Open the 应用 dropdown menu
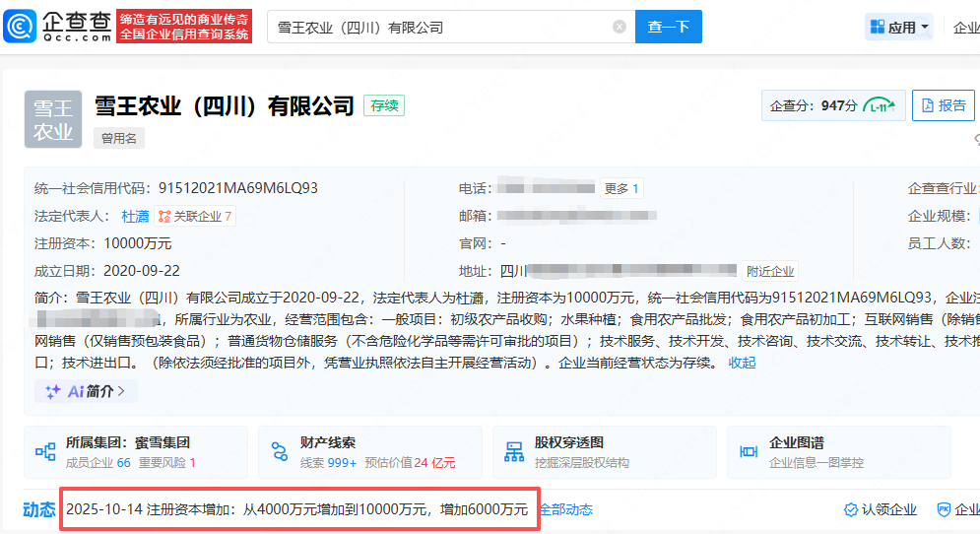Screen dimensions: 980x534 click(899, 28)
